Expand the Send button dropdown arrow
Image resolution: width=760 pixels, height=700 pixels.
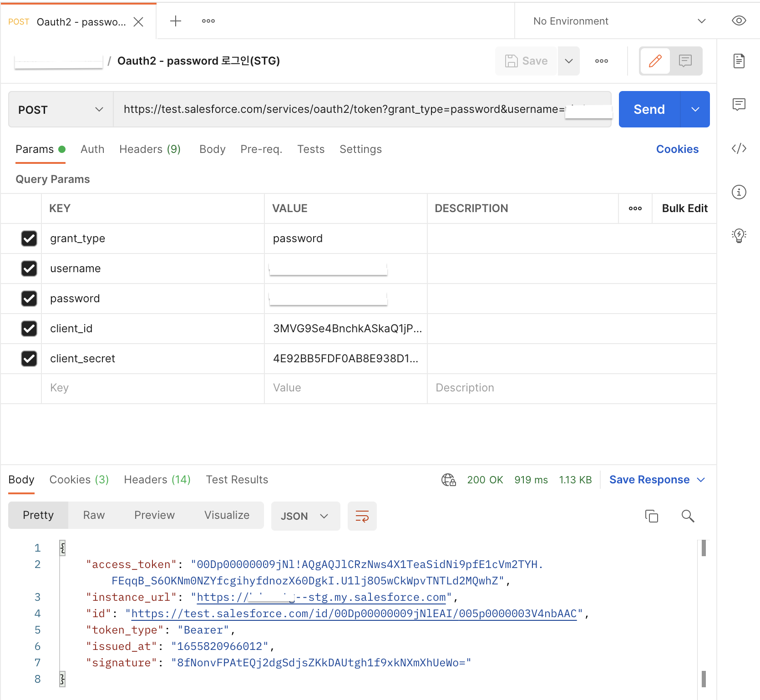pos(695,109)
